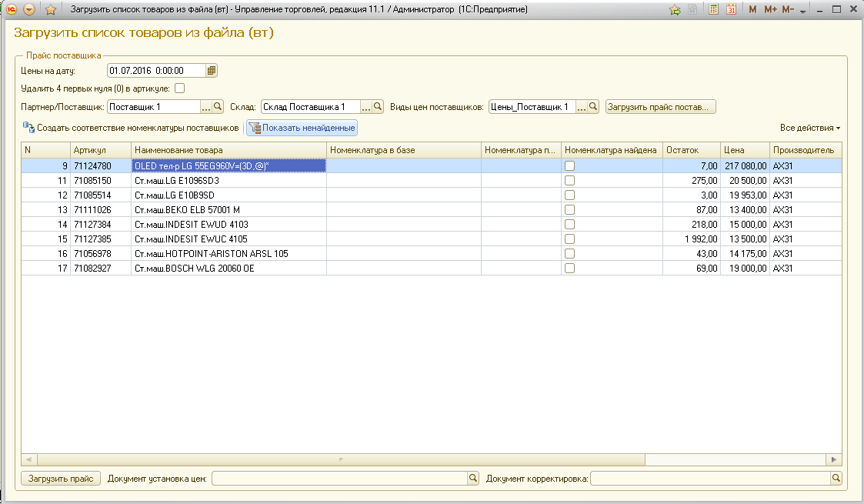Viewport: 864px width, 504px height.
Task: Expand the small arrow after M- button
Action: (803, 11)
